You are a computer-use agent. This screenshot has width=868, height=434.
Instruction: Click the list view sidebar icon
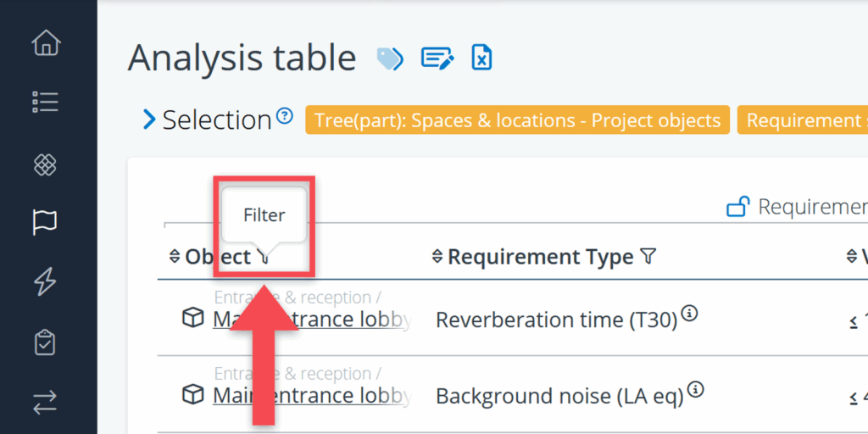click(x=45, y=102)
